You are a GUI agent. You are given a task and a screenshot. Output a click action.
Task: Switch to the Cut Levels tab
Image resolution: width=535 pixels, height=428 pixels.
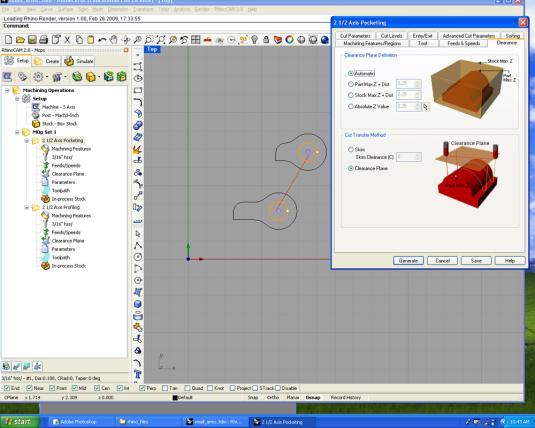coord(391,35)
